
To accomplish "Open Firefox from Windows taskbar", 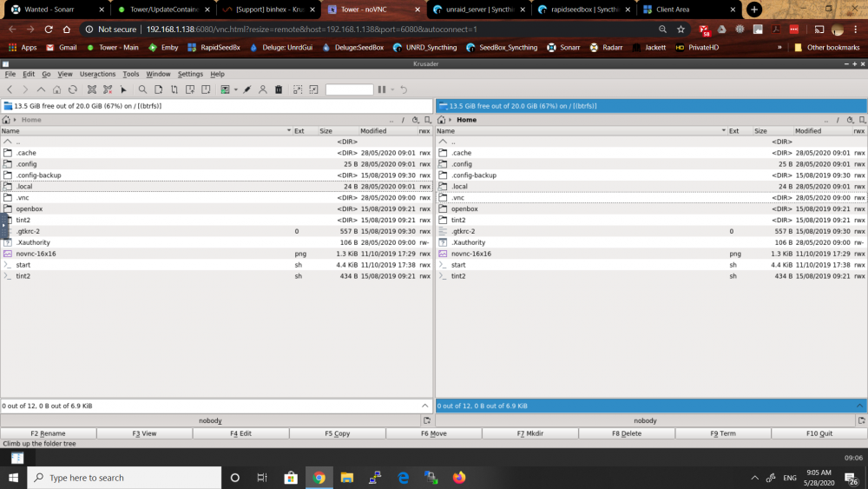I will [459, 478].
